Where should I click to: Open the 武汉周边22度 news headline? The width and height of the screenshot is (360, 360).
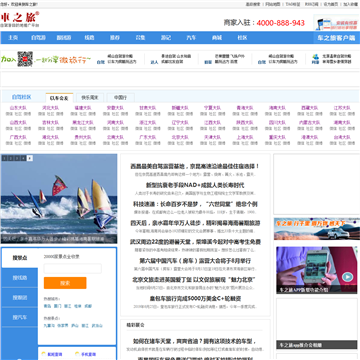195,242
